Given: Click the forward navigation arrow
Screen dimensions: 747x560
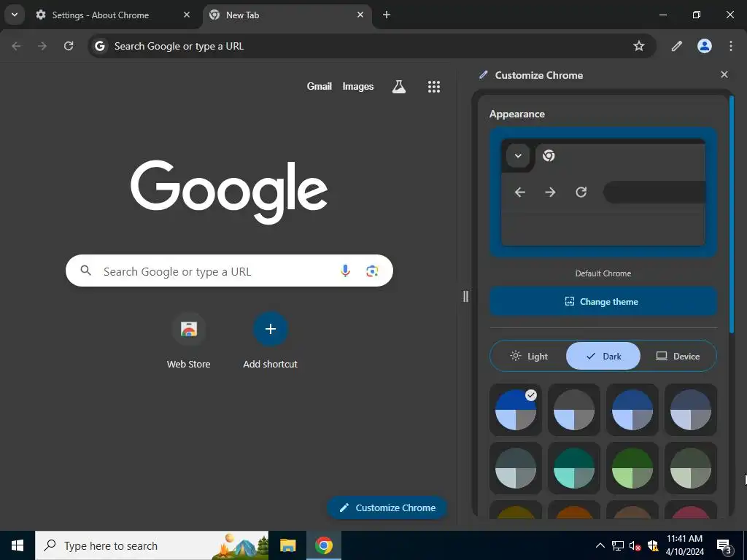Looking at the screenshot, I should click(x=42, y=46).
